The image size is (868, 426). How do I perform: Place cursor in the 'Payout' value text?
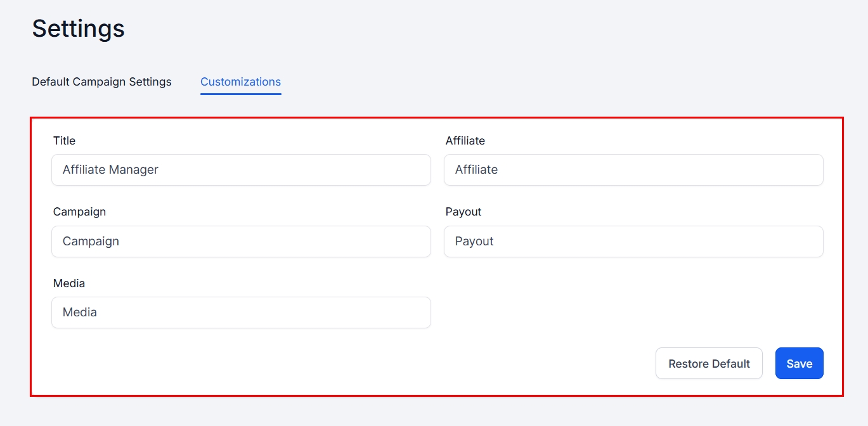[474, 242]
